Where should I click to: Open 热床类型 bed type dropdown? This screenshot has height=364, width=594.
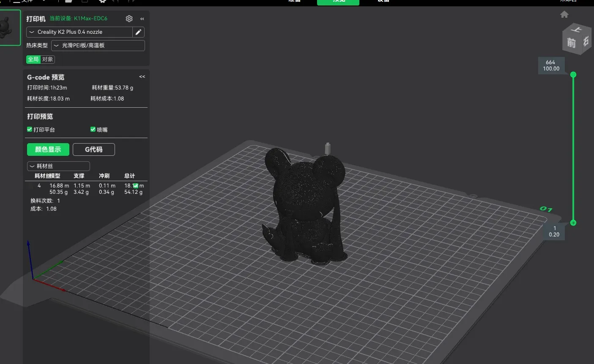pyautogui.click(x=98, y=46)
